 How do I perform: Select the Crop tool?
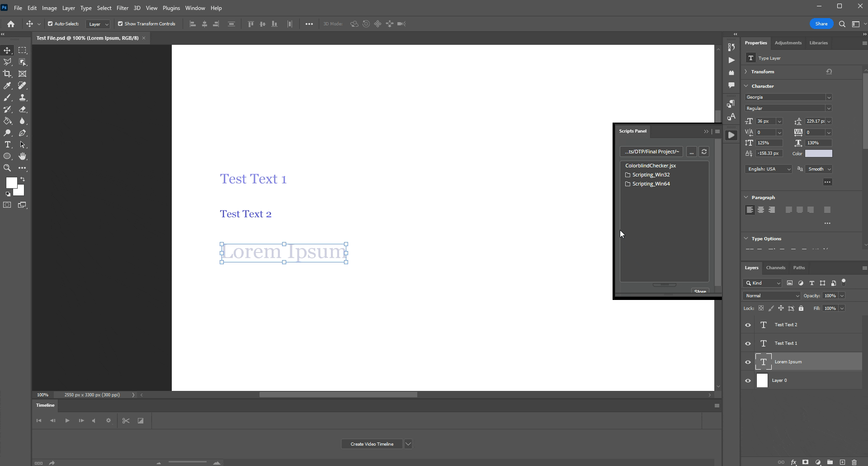pos(8,74)
